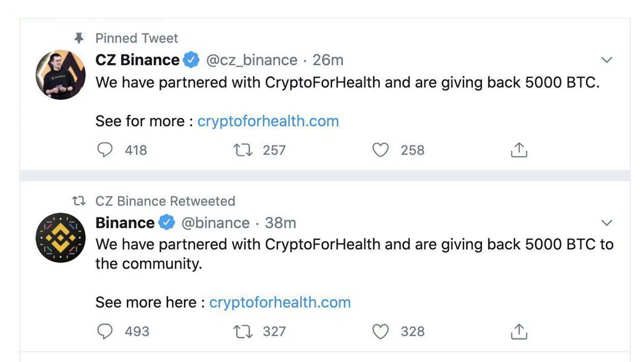The height and width of the screenshot is (362, 644).
Task: Open the @binance handle
Action: 215,223
